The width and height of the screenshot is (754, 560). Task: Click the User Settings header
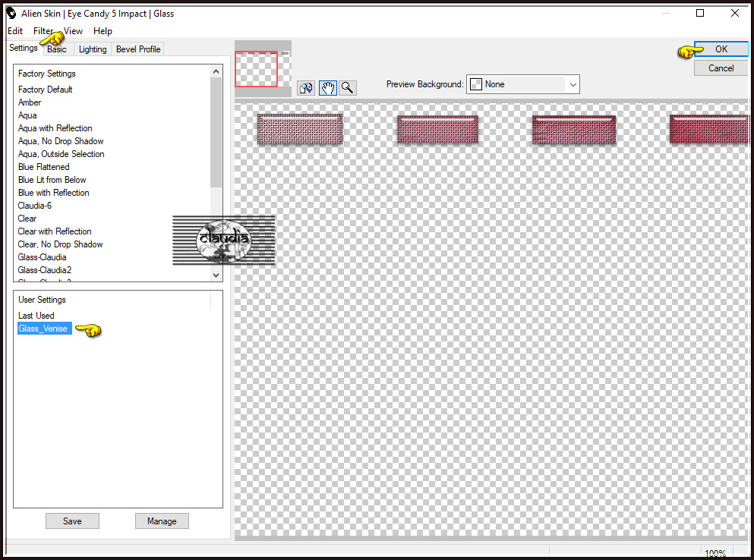click(x=42, y=300)
